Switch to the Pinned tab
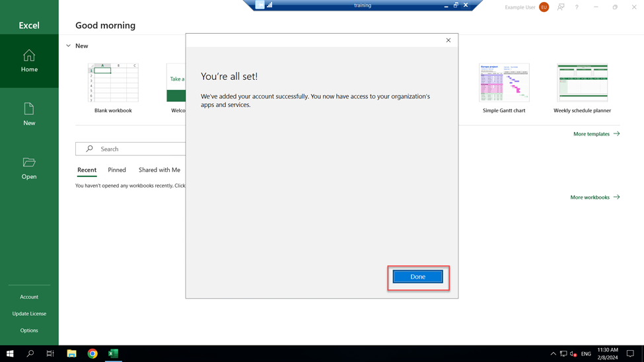644x362 pixels. pos(117,170)
